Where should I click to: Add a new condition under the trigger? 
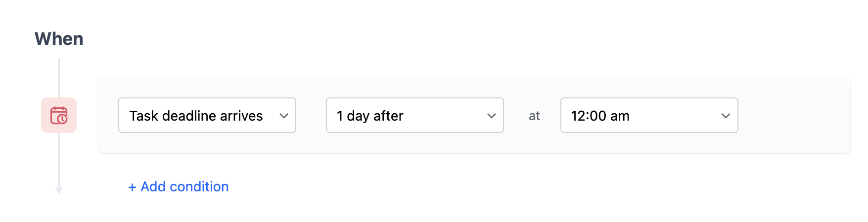[x=179, y=186]
